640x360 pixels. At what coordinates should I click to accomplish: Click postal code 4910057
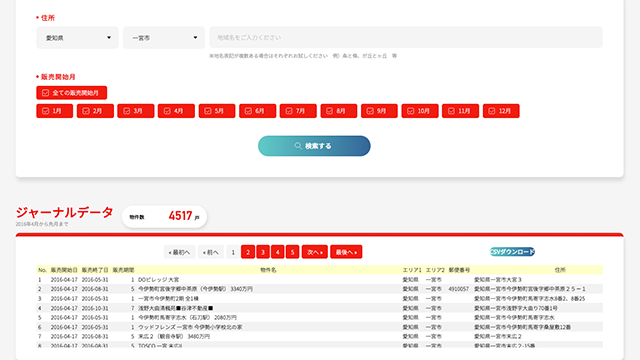point(459,289)
